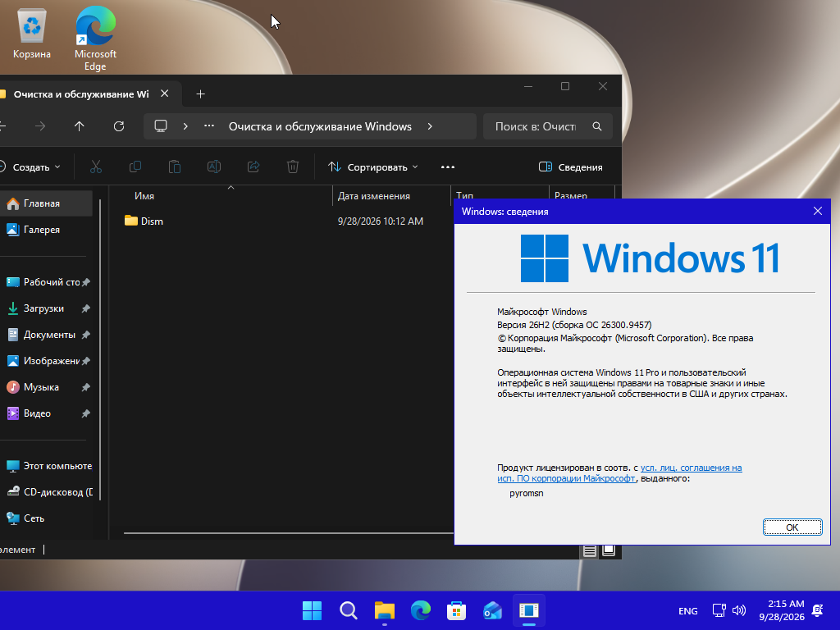840x630 pixels.
Task: Open the See more ellipsis menu
Action: click(448, 167)
